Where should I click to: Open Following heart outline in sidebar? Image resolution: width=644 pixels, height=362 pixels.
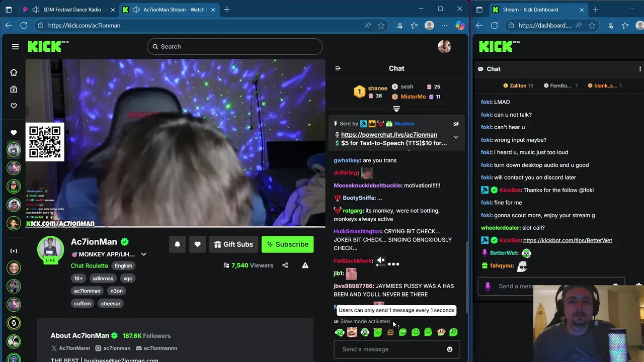14,106
